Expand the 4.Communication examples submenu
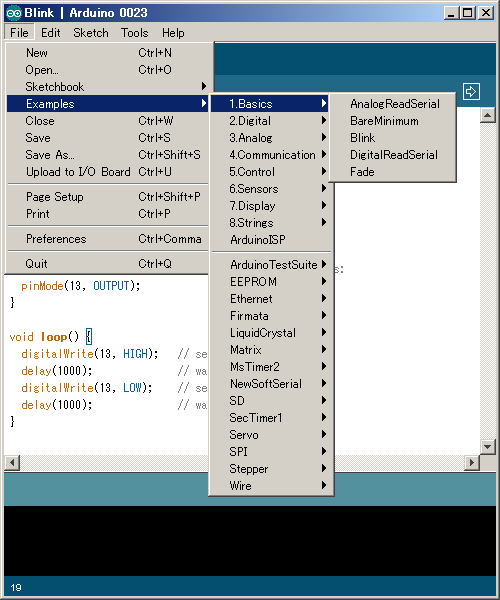This screenshot has height=600, width=500. click(270, 155)
